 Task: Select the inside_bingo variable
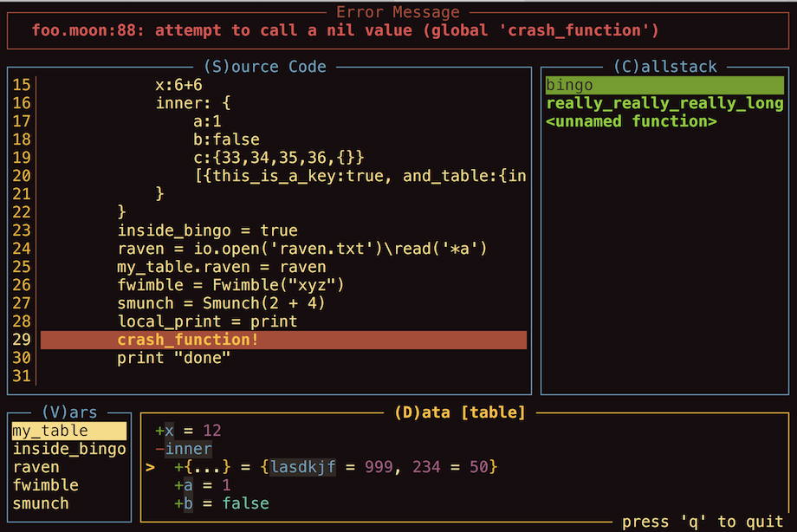click(68, 449)
